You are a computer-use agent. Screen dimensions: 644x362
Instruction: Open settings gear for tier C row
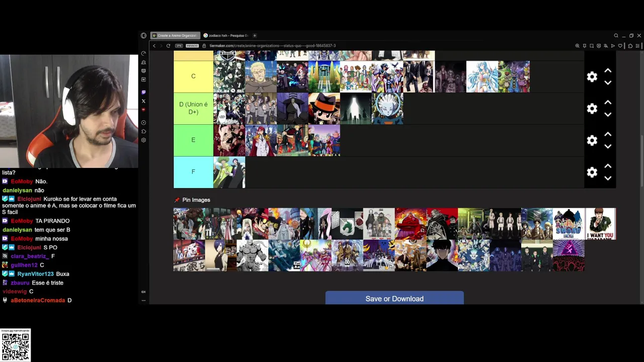(592, 77)
